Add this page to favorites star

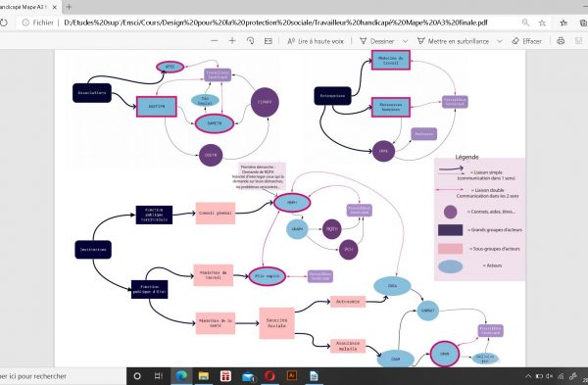point(542,23)
